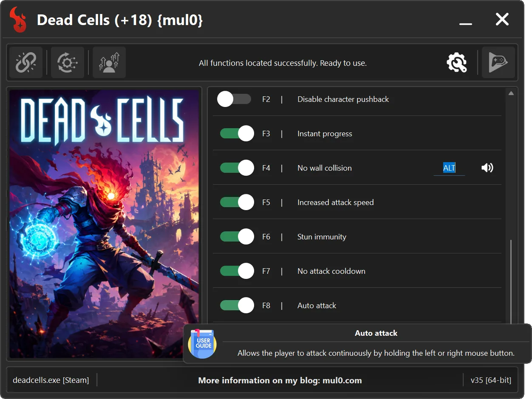Disable the Increased attack speed toggle
The height and width of the screenshot is (399, 532).
coord(237,202)
